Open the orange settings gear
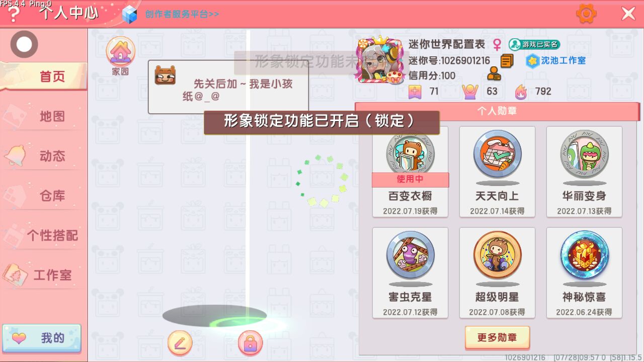The image size is (644, 362). [x=586, y=14]
